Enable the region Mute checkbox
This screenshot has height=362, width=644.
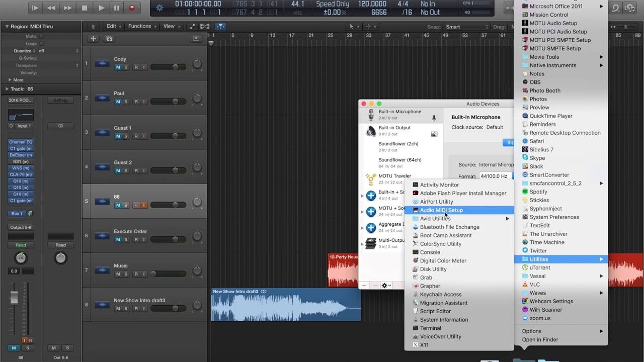pyautogui.click(x=41, y=36)
